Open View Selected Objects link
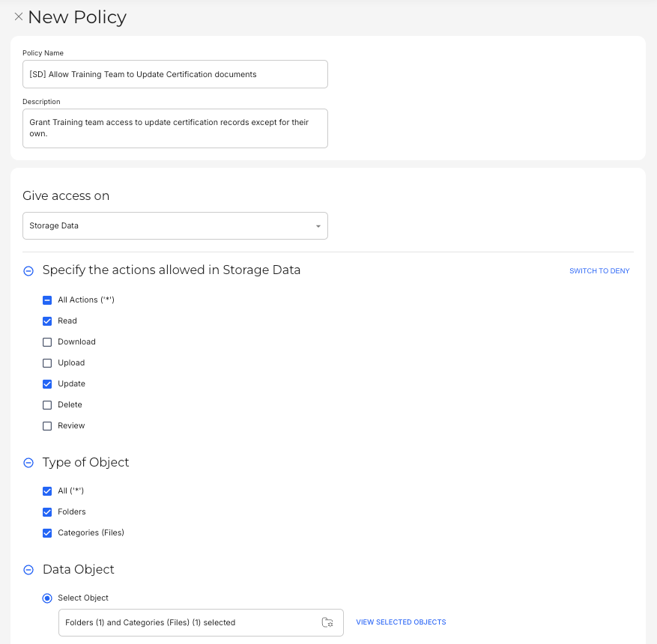This screenshot has height=644, width=657. coord(401,622)
